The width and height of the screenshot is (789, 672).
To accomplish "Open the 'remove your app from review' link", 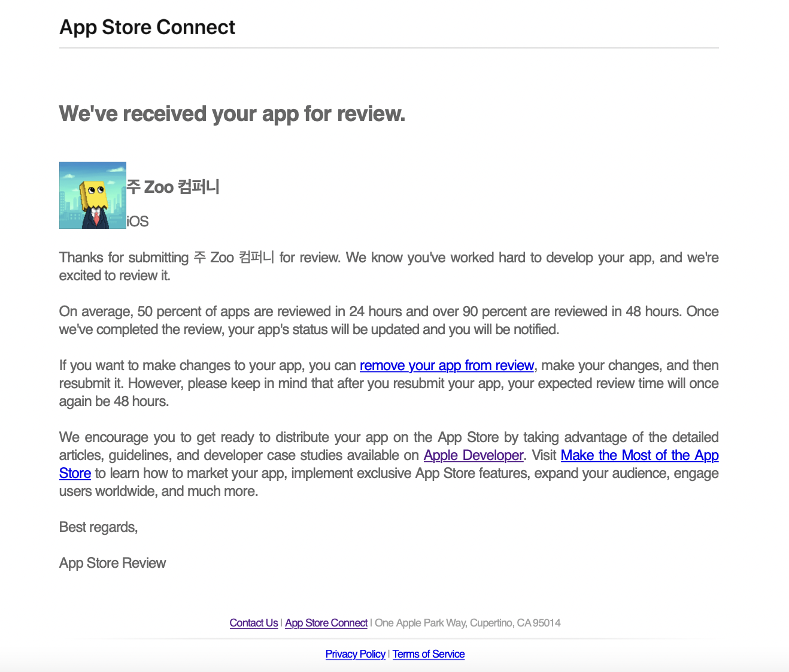I will point(447,365).
